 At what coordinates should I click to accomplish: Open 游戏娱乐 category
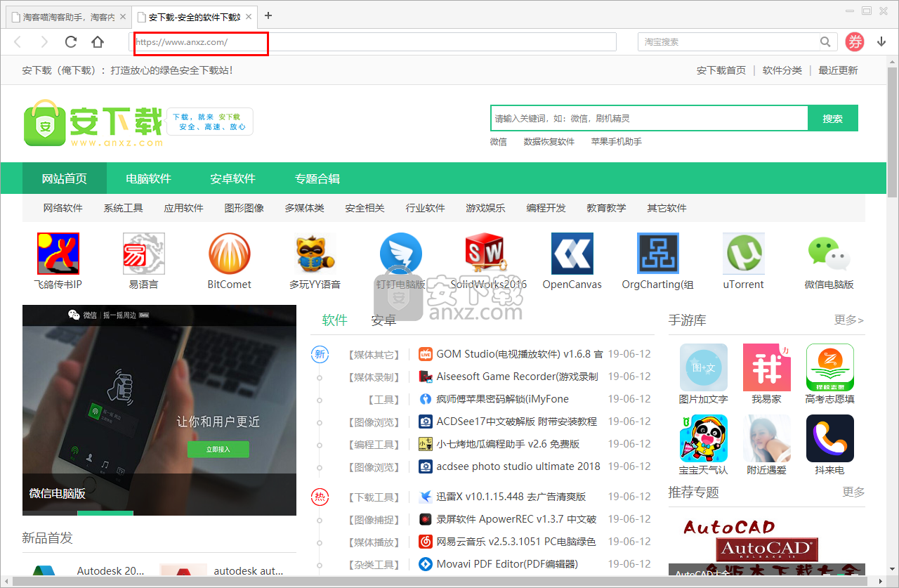[486, 208]
